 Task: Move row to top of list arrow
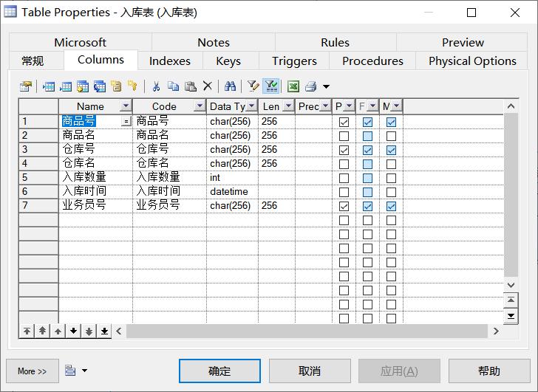[x=27, y=331]
